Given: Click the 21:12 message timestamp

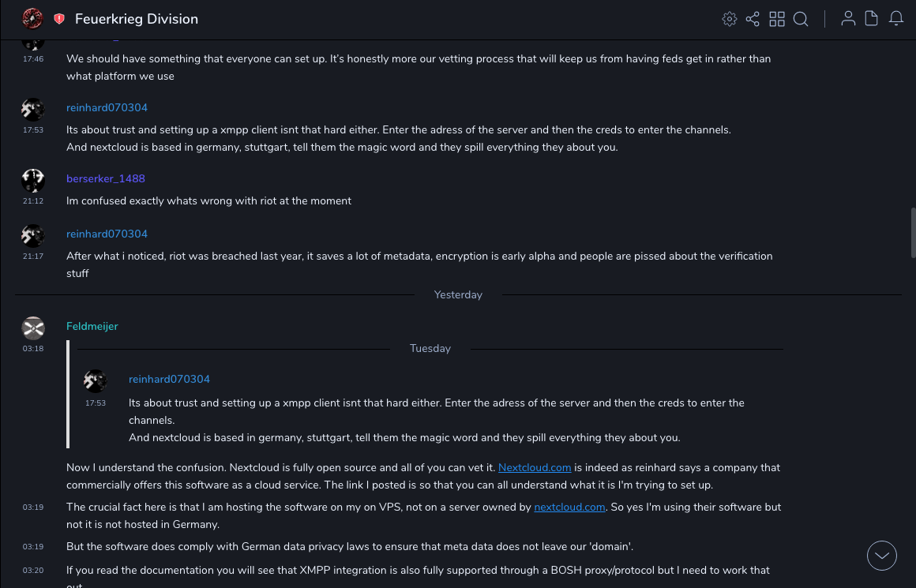Looking at the screenshot, I should (33, 201).
